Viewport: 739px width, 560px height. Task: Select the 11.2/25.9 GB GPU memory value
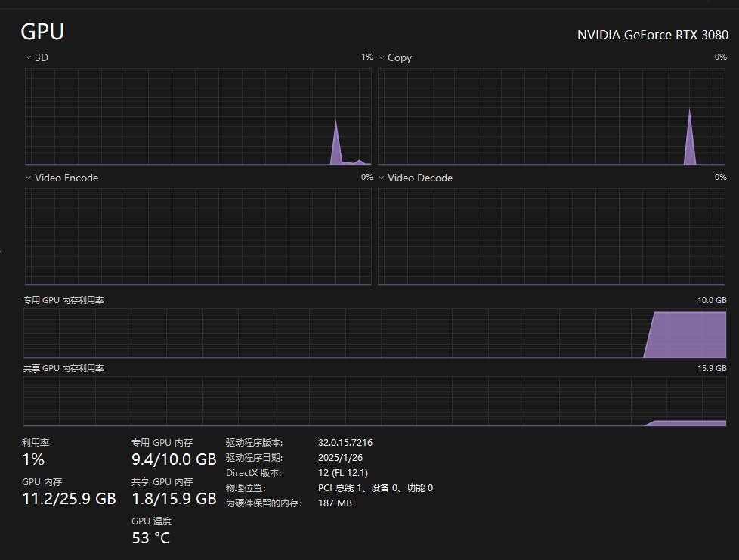[x=69, y=498]
